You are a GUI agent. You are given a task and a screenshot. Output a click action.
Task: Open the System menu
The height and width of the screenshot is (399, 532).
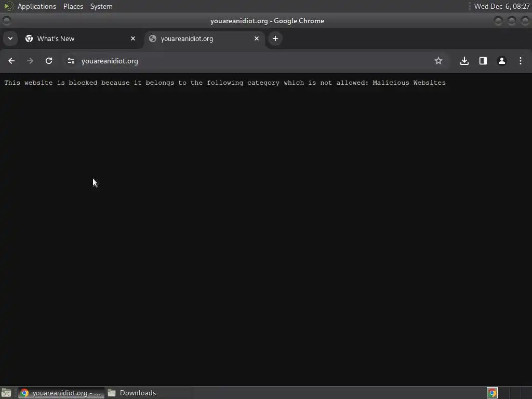coord(101,6)
